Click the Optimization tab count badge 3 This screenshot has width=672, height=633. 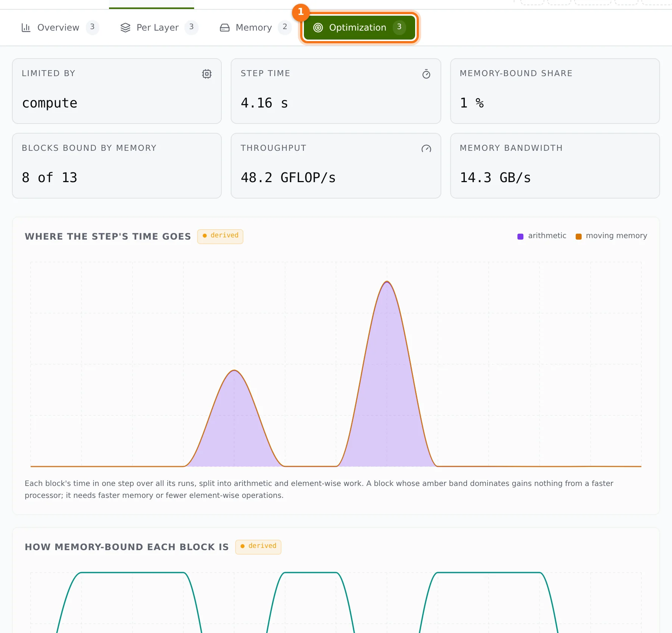pyautogui.click(x=399, y=27)
